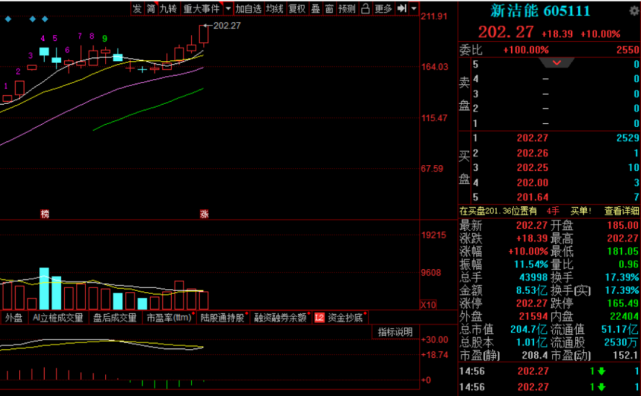This screenshot has width=641, height=396.
Task: Switch to the 外盘 tab
Action: coord(14,318)
